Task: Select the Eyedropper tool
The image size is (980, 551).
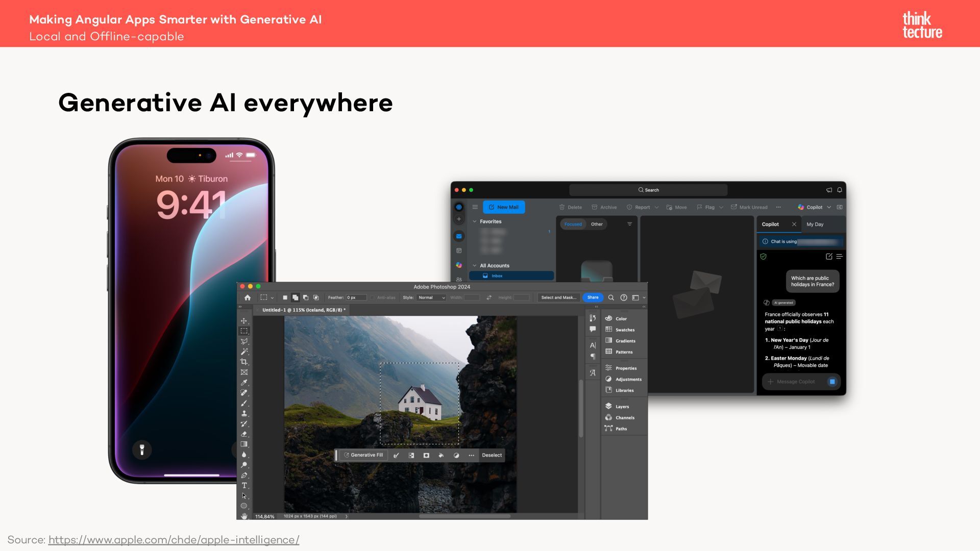Action: tap(244, 383)
